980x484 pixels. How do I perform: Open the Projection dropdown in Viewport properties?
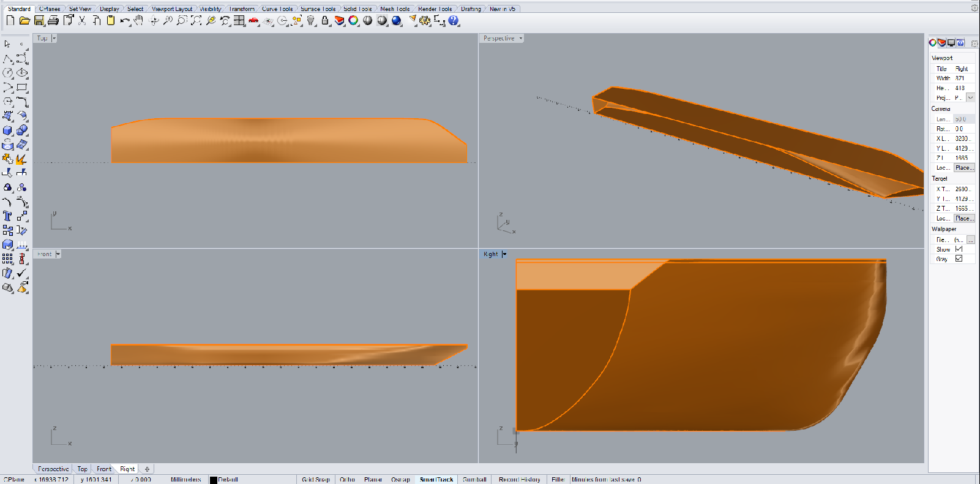tap(970, 97)
